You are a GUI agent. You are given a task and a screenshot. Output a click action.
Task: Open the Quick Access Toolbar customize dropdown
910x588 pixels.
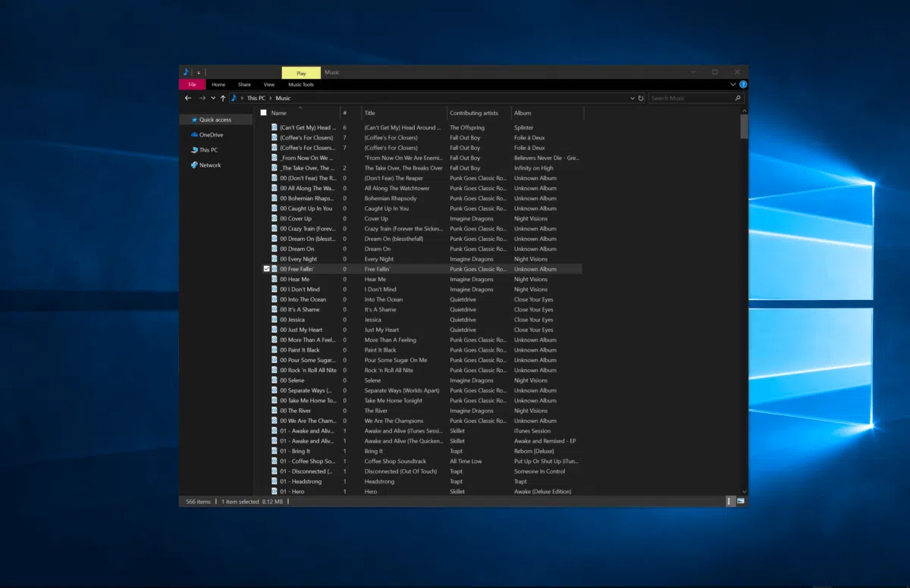198,72
